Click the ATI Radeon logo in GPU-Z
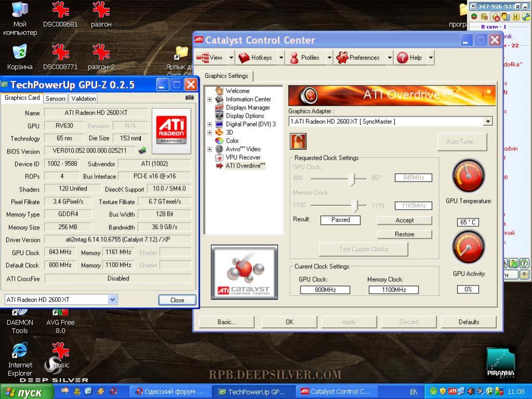The image size is (532, 399). (x=171, y=131)
